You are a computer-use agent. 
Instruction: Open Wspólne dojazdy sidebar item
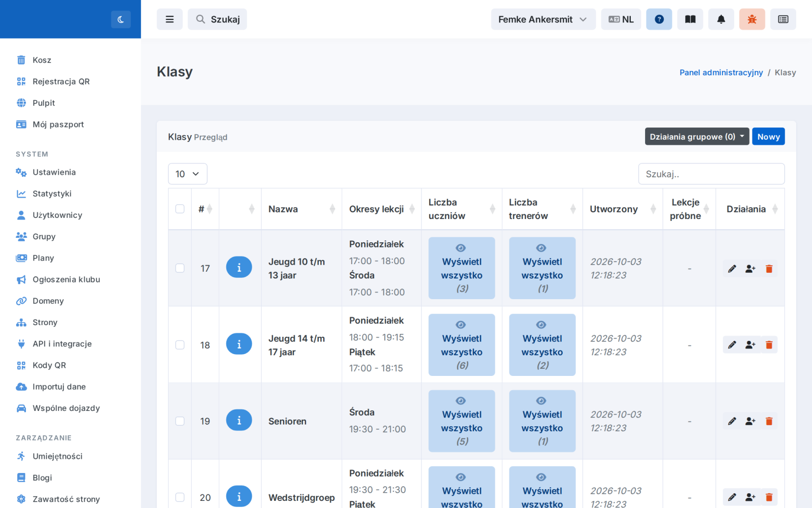click(66, 408)
